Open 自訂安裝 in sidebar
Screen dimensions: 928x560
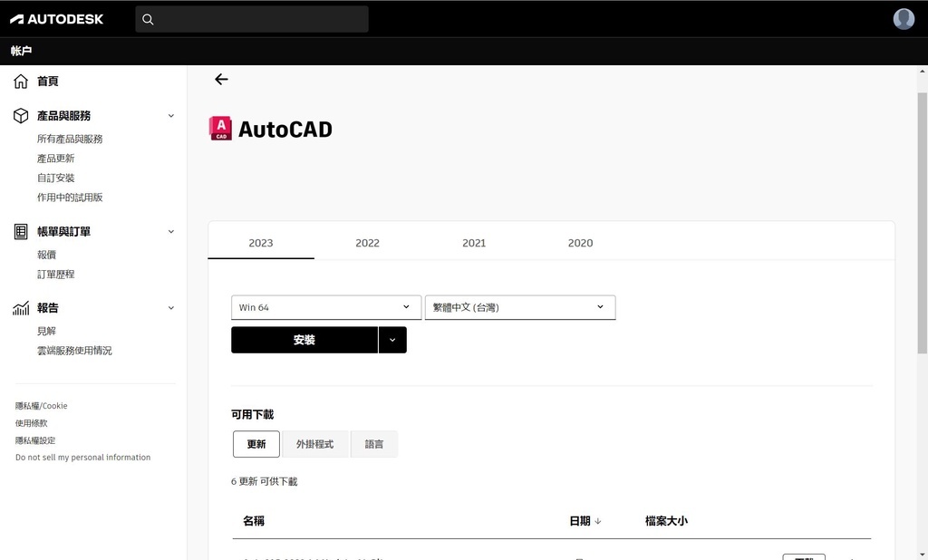tap(55, 178)
